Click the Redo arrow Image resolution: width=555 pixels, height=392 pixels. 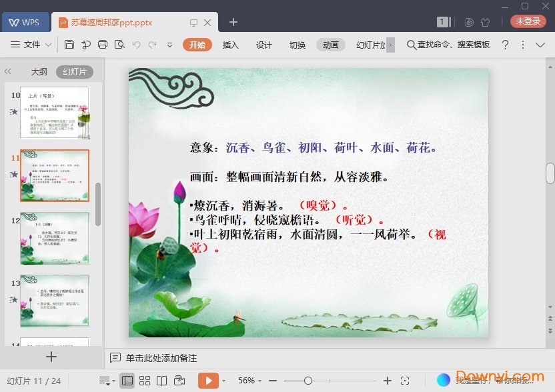153,45
